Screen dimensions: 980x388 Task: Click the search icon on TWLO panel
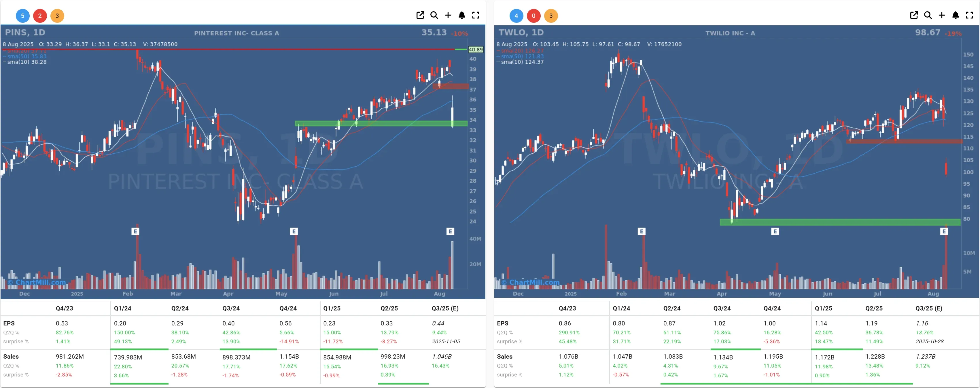(x=928, y=15)
